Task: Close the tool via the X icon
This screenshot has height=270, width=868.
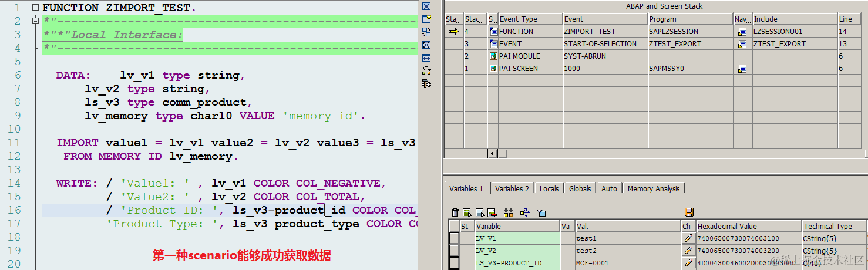Action: tap(427, 6)
